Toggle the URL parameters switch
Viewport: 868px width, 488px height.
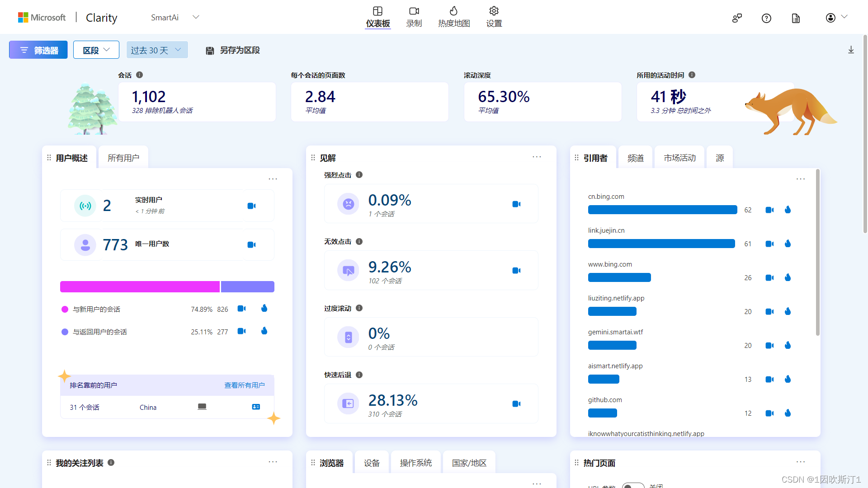[x=633, y=486]
